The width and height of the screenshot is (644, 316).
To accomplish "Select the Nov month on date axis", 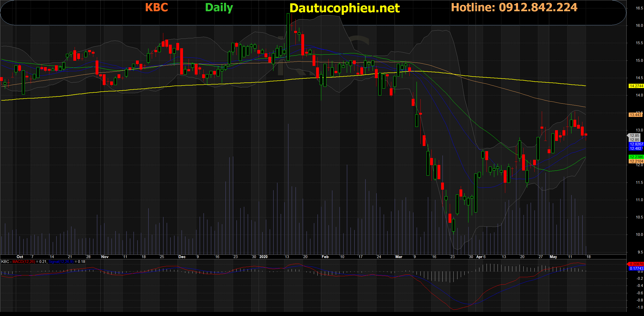I will pos(105,257).
